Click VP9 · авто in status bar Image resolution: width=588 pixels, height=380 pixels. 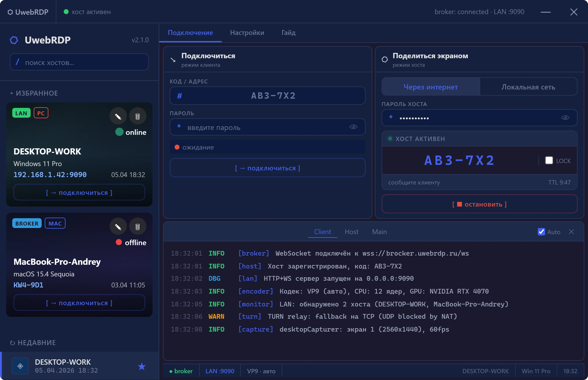[261, 371]
